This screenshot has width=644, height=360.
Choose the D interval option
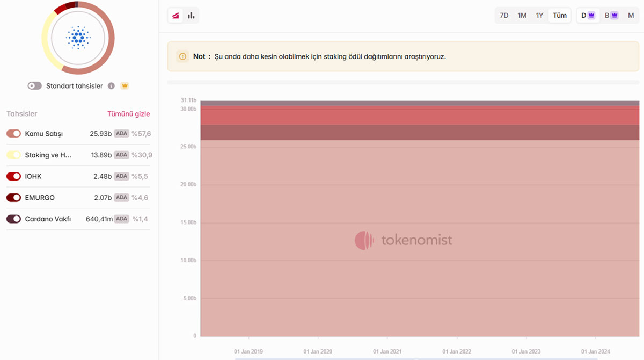[588, 16]
